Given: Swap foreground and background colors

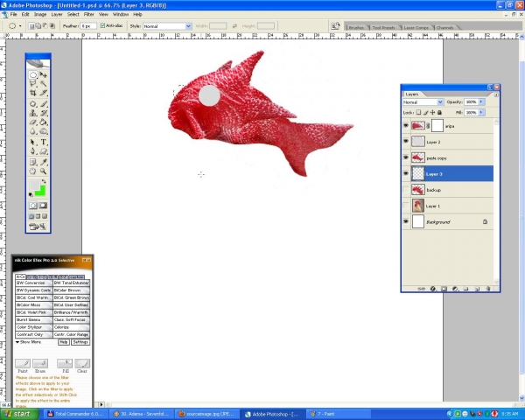Looking at the screenshot, I should click(x=44, y=181).
